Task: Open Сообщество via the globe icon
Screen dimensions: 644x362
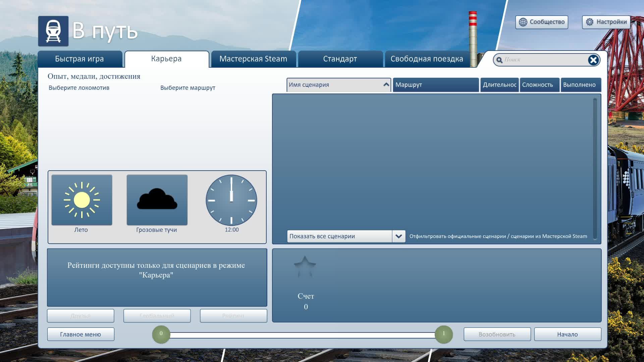Action: [523, 22]
